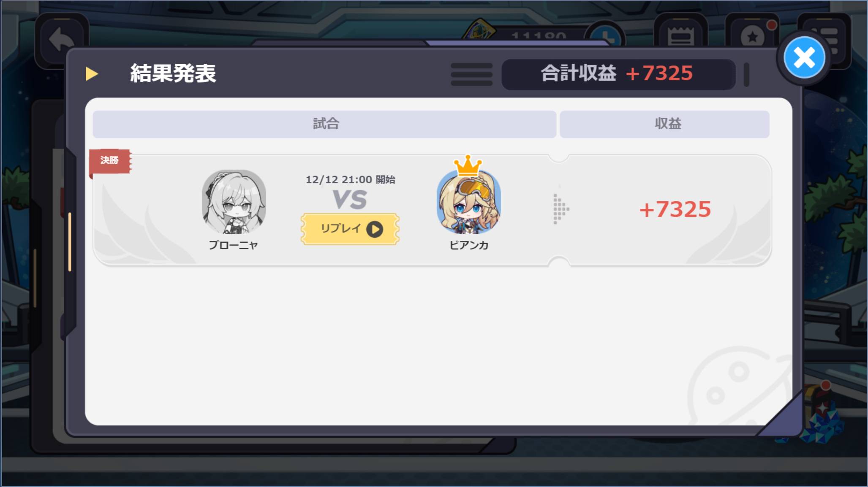868x487 pixels.
Task: Click the +7325 match earnings value
Action: point(675,209)
